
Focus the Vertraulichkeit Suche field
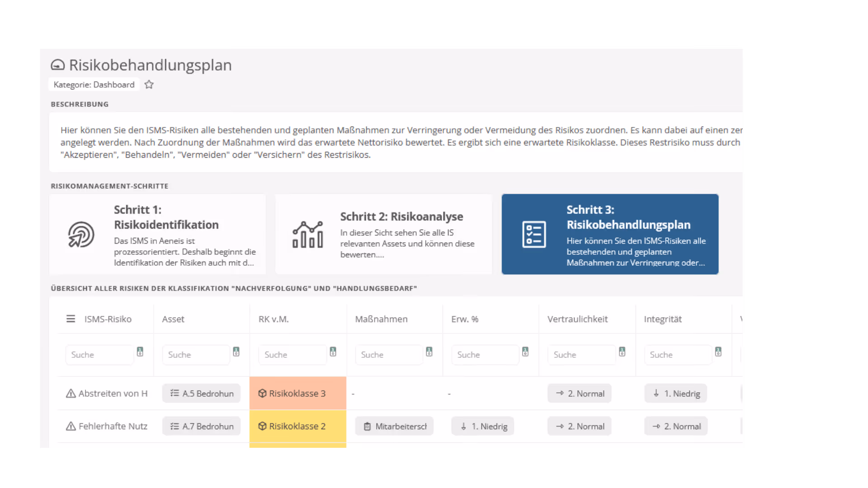[x=581, y=355]
